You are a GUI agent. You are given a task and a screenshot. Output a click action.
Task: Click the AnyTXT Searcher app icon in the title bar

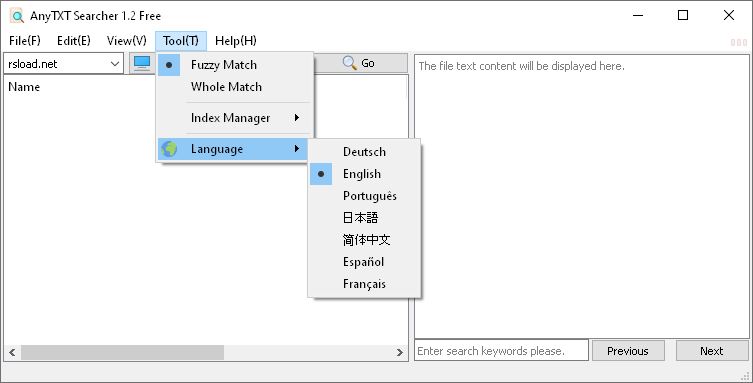[x=17, y=16]
